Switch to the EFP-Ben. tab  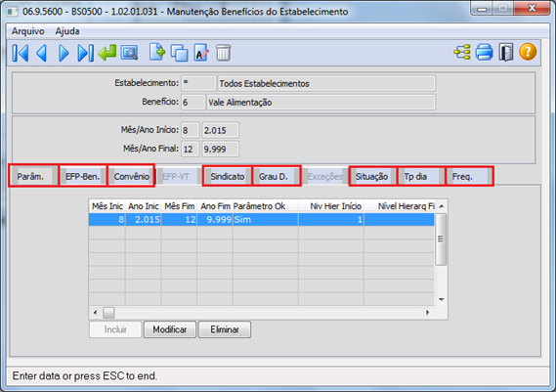(83, 176)
